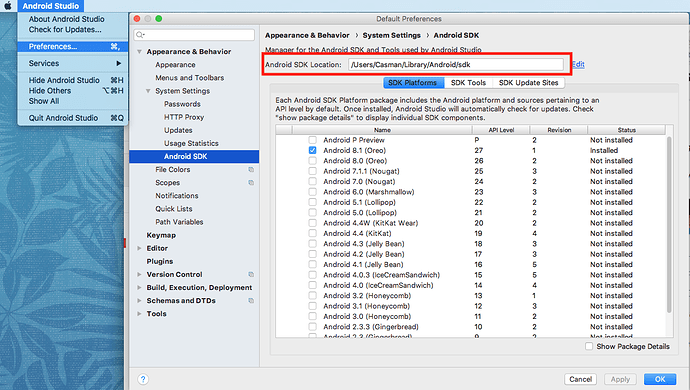Screen dimensions: 690x390
Task: Uncheck Android 8.1 (Oreo) platform
Action: [312, 150]
